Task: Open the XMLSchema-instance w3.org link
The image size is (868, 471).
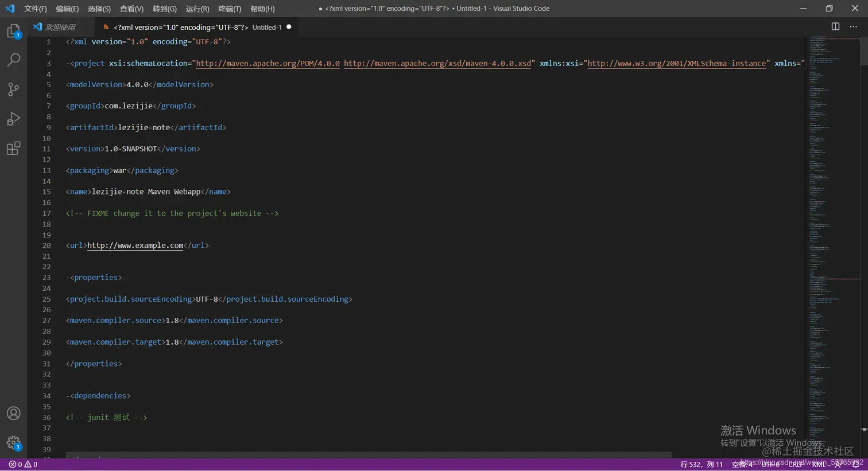Action: pyautogui.click(x=676, y=63)
